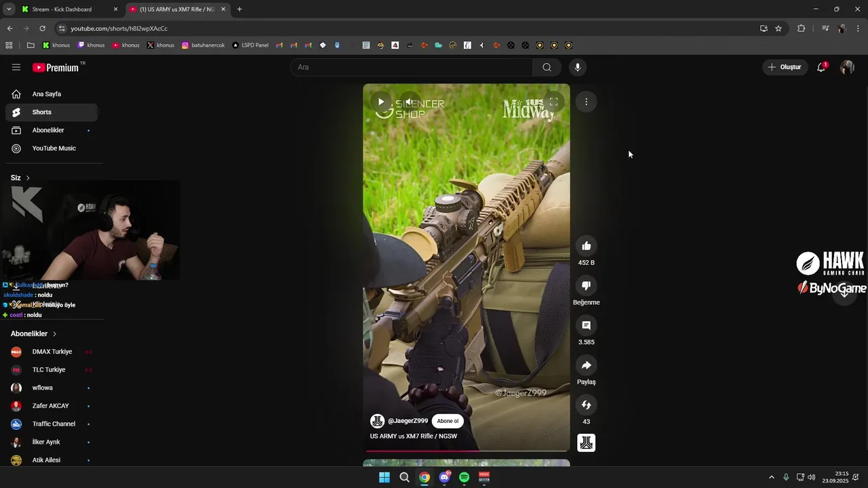This screenshot has height=488, width=868.
Task: Bookmark this page with the star
Action: coord(778,28)
